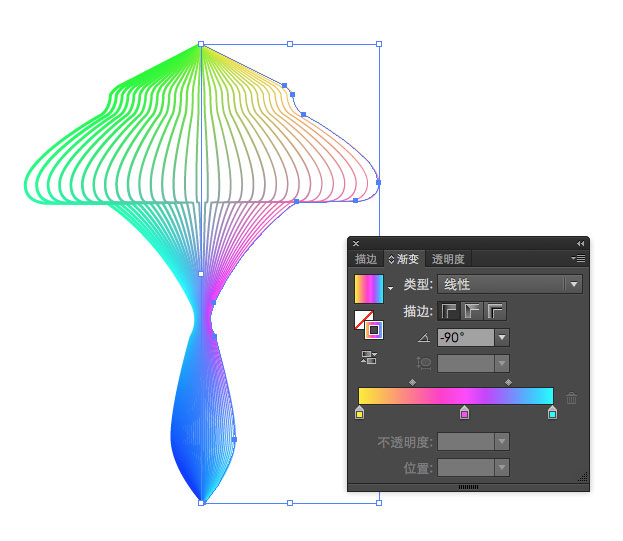This screenshot has width=623, height=541.
Task: Select the cyan gradient color stop
Action: tap(552, 412)
